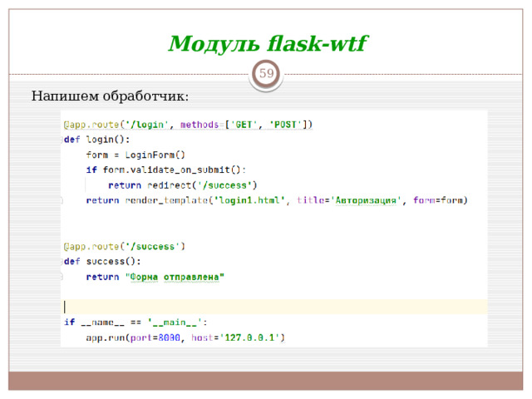Click the 'def success():' code line

pos(102,262)
